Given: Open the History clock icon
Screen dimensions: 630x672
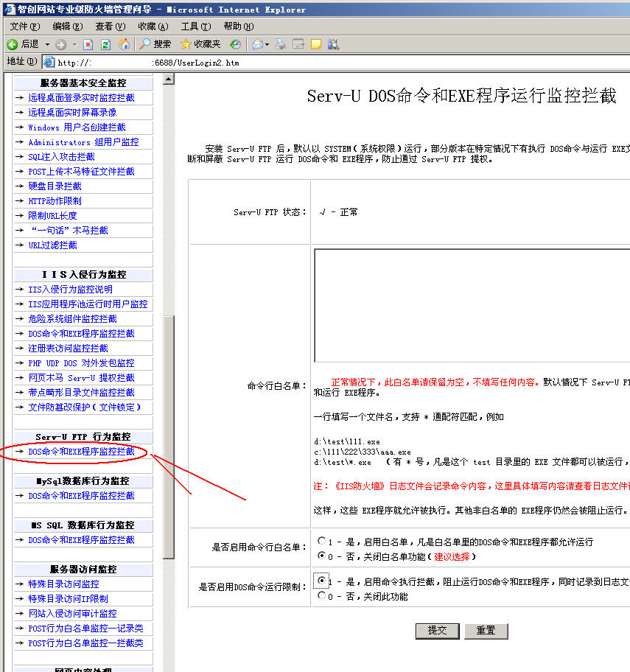Looking at the screenshot, I should (235, 44).
